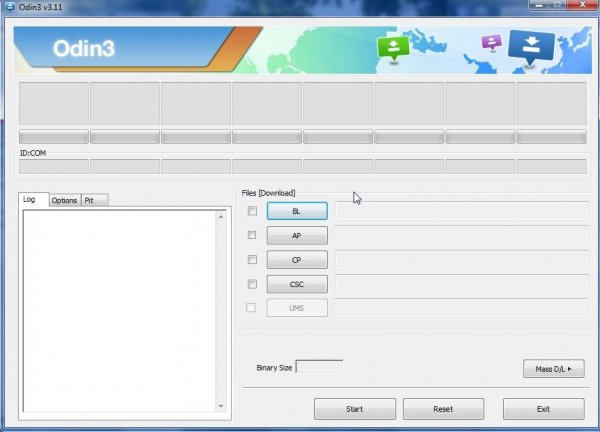
Task: Click the BL file button
Action: 297,211
